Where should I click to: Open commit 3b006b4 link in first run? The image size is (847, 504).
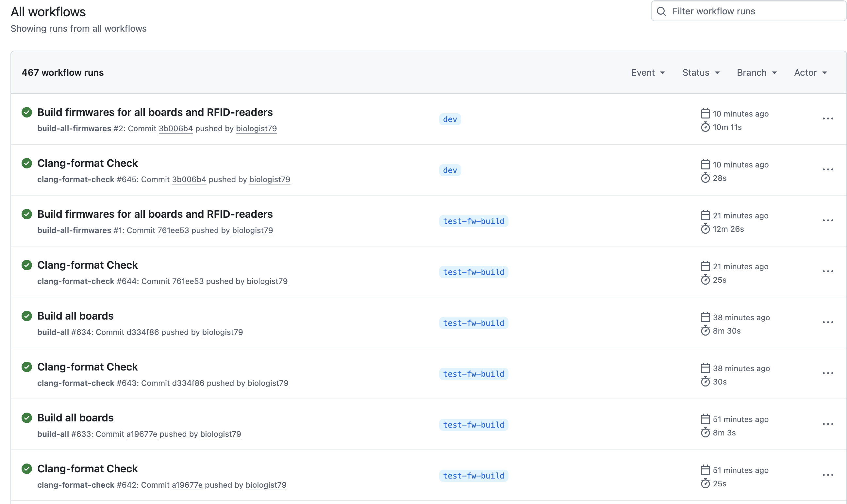pos(176,128)
